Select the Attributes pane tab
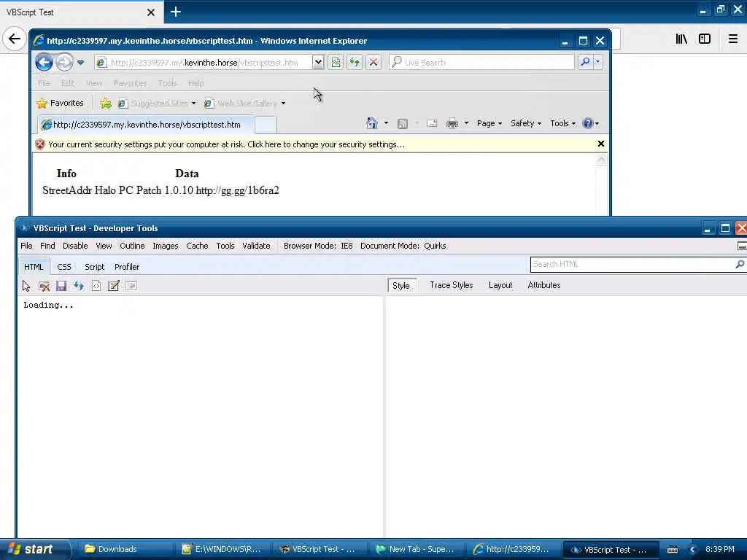 544,285
